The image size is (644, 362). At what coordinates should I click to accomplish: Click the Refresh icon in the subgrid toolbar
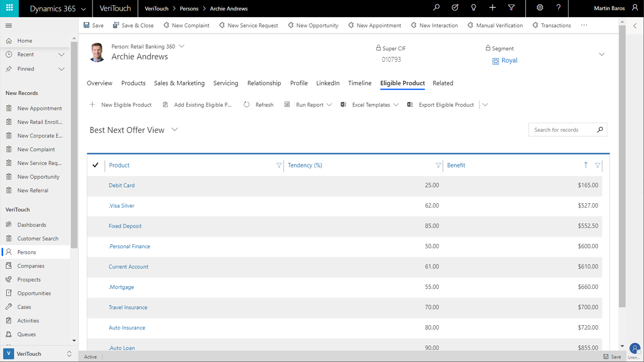click(247, 105)
